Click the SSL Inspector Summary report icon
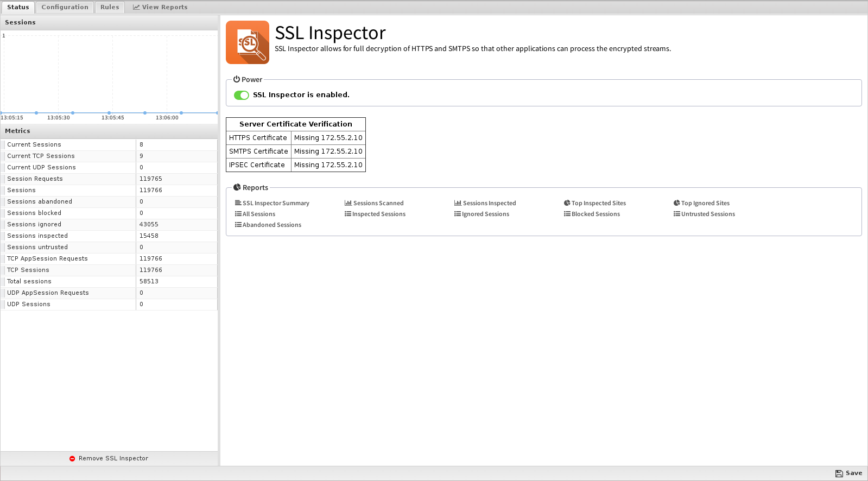The image size is (868, 481). (238, 203)
